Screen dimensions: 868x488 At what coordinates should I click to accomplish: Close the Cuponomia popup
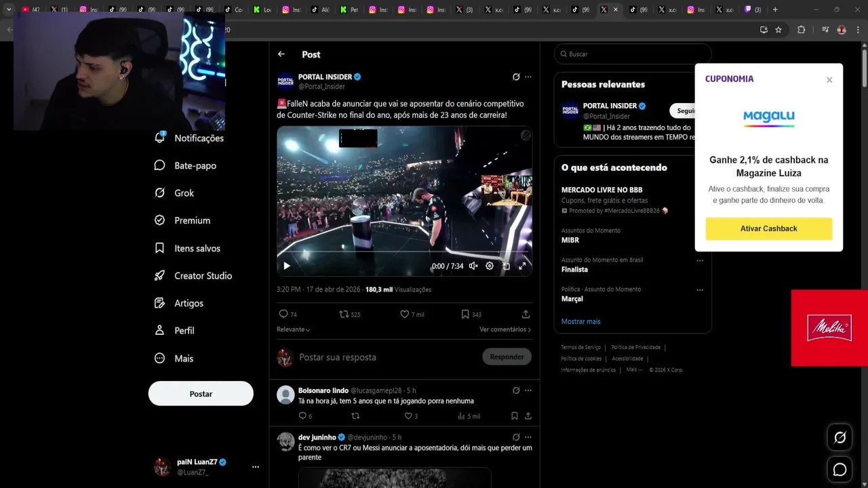829,80
